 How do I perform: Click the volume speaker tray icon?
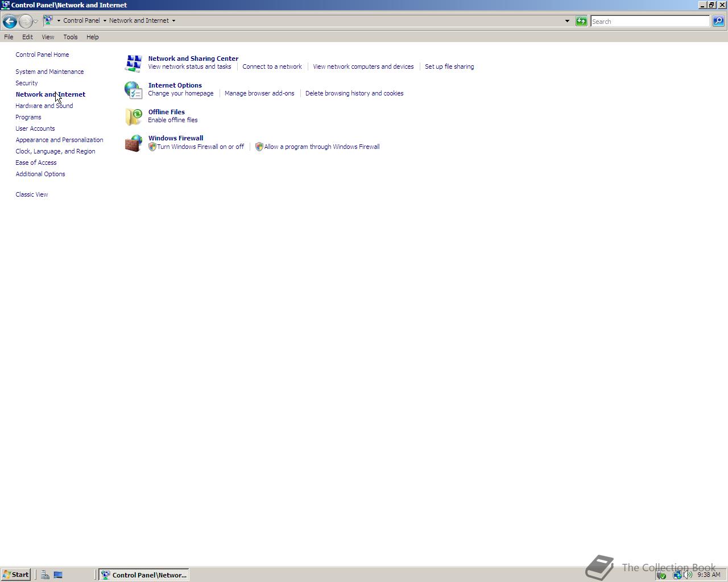coord(688,575)
